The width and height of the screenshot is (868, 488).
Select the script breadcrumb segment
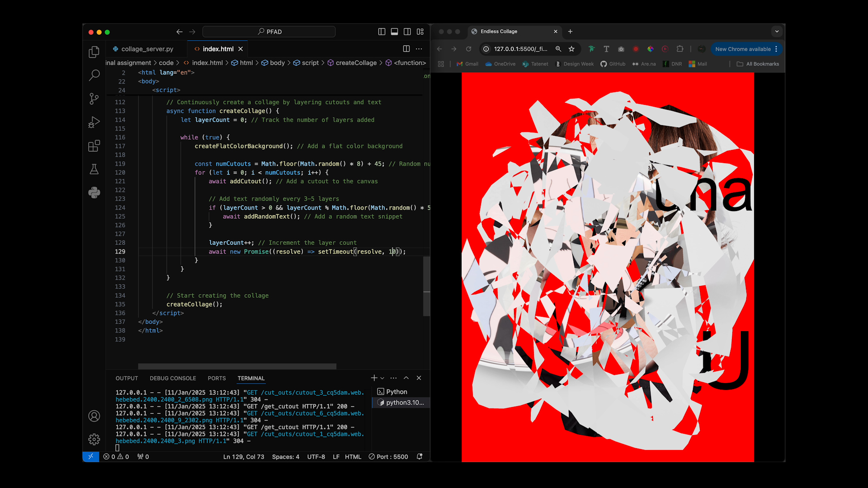[306, 63]
